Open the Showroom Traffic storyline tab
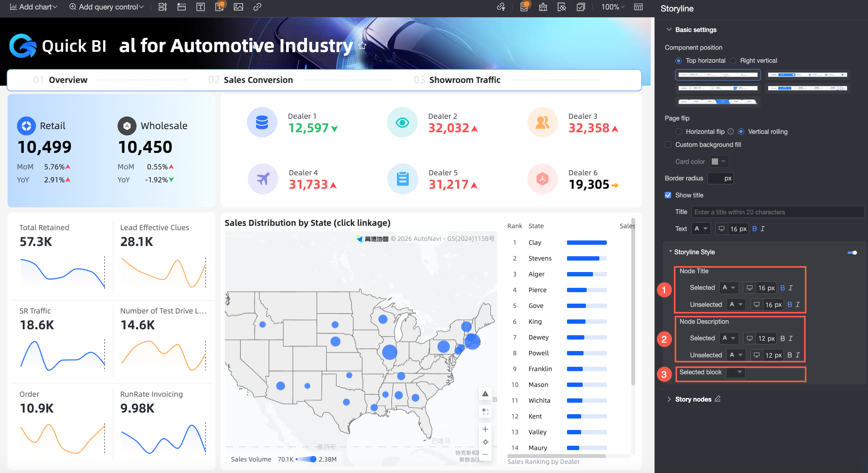Screen dimensions: 868x473 pos(464,80)
